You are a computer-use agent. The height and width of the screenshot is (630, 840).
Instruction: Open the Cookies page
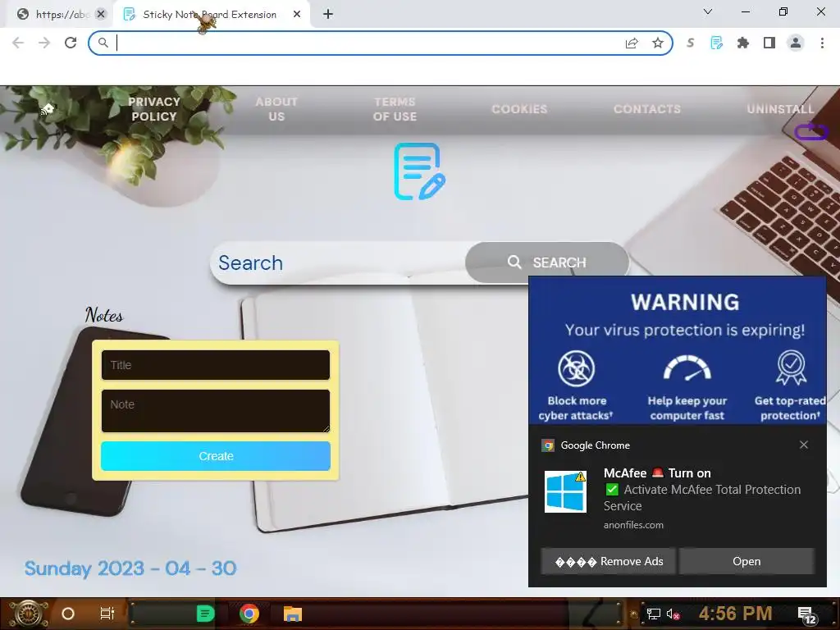pyautogui.click(x=519, y=109)
